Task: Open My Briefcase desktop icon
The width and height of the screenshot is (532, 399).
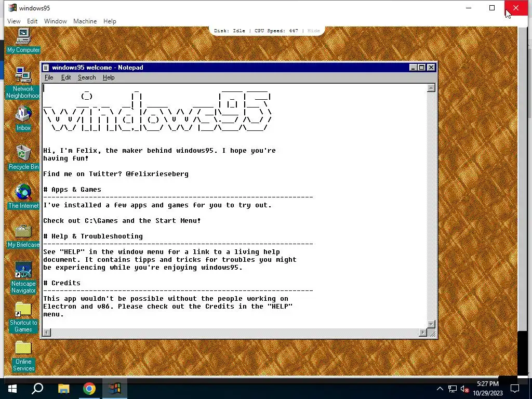Action: [23, 235]
